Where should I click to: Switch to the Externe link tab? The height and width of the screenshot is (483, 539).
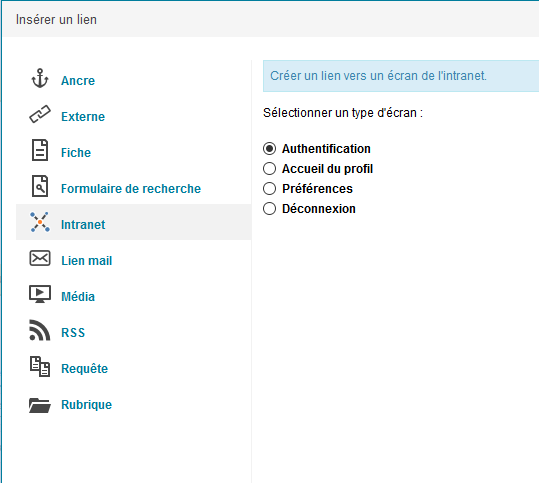point(83,117)
